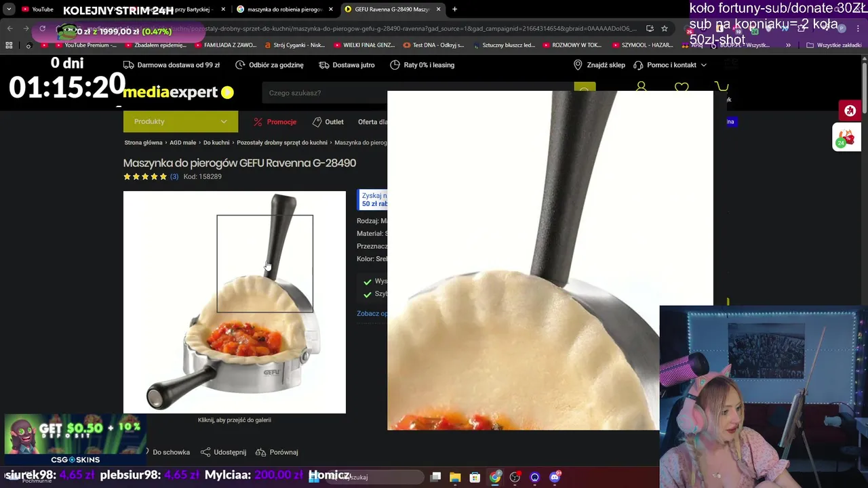Open the Oferta dla menu item
The width and height of the screenshot is (868, 488).
click(372, 122)
